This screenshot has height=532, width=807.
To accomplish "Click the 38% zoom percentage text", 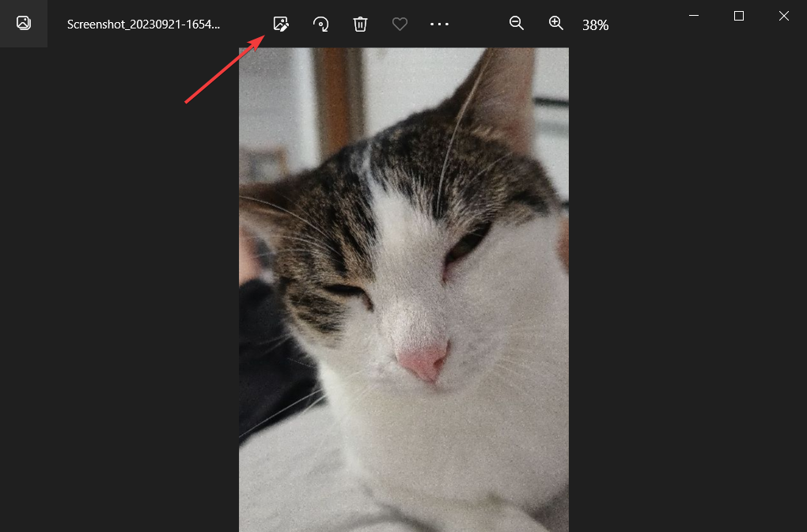I will (595, 25).
